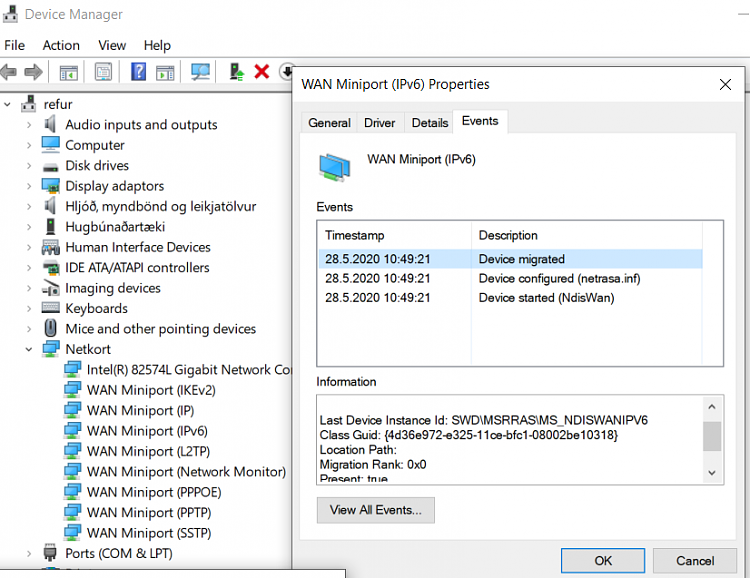Select the Events tab
Viewport: 750px width, 578px height.
click(x=480, y=121)
